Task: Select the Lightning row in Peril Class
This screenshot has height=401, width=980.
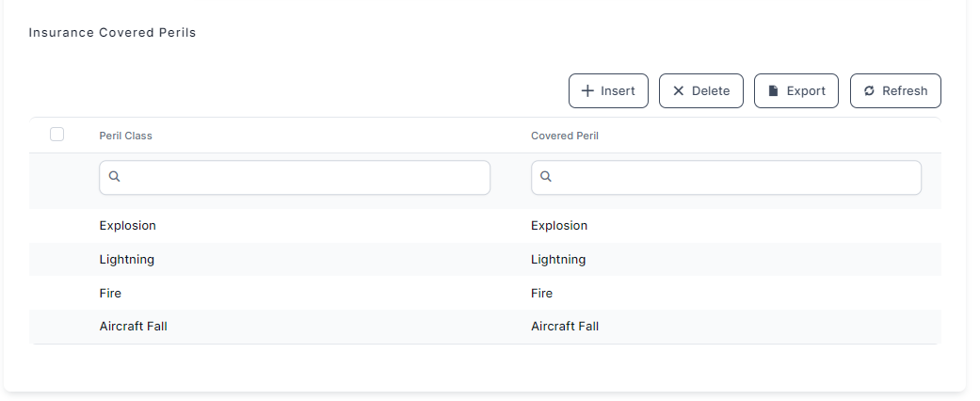Action: coord(127,260)
